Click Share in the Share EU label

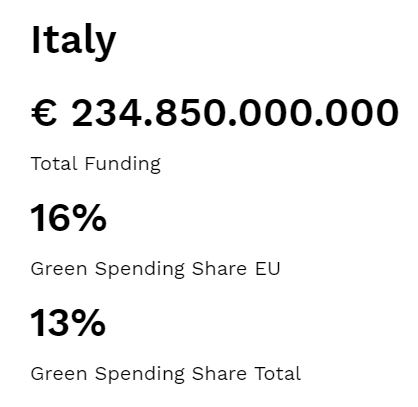[x=220, y=268]
